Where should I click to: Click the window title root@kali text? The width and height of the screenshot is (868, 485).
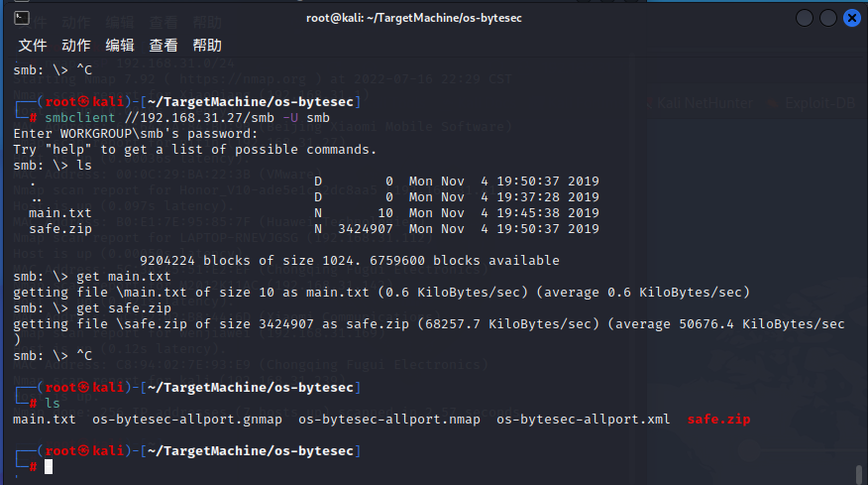point(414,18)
